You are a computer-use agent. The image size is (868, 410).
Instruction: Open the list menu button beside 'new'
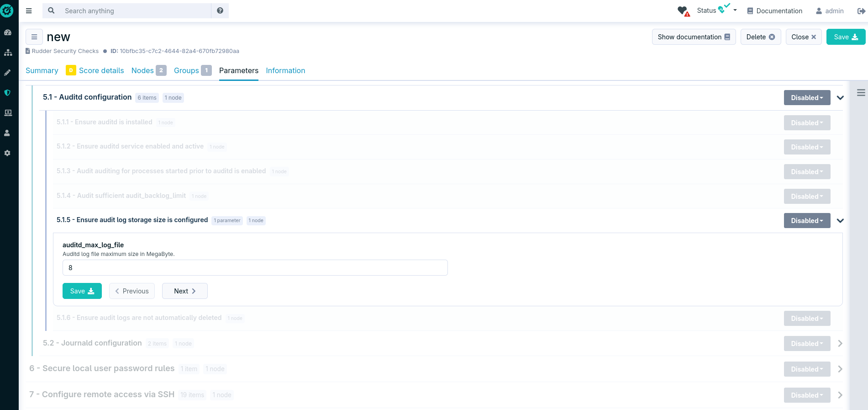34,37
